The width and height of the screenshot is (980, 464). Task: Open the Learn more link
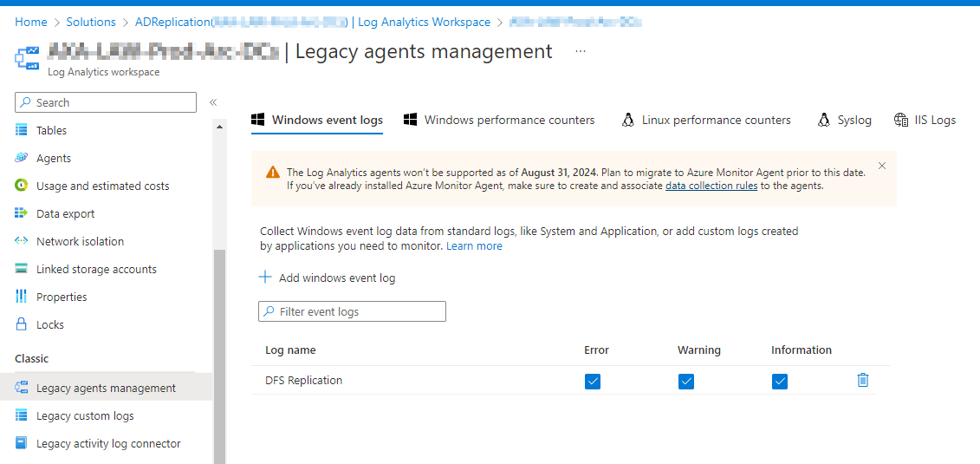[x=474, y=245]
